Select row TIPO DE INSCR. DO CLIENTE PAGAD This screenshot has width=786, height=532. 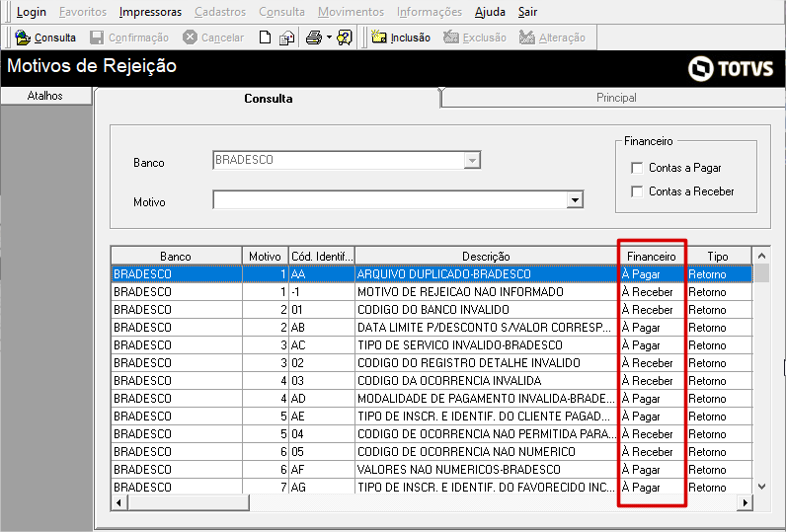[x=432, y=417]
